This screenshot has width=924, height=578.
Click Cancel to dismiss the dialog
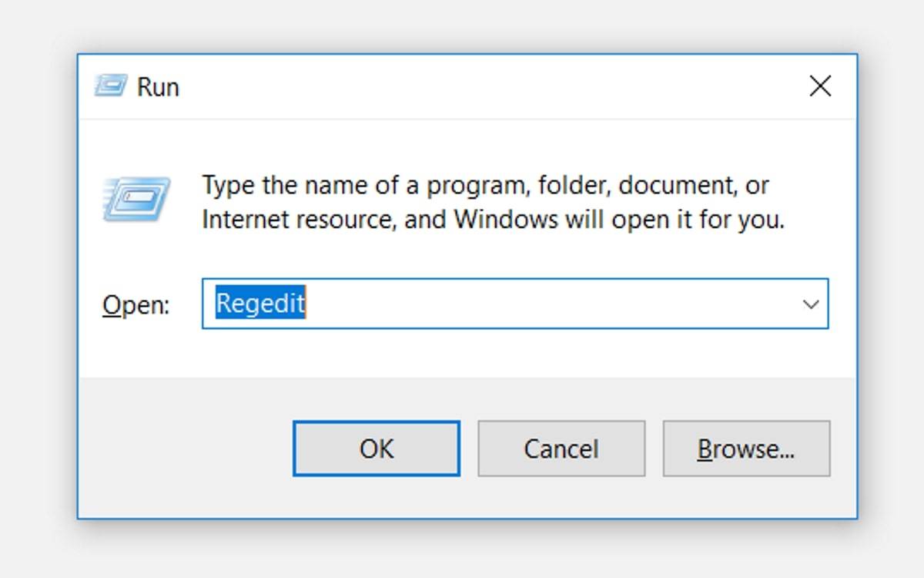point(561,449)
